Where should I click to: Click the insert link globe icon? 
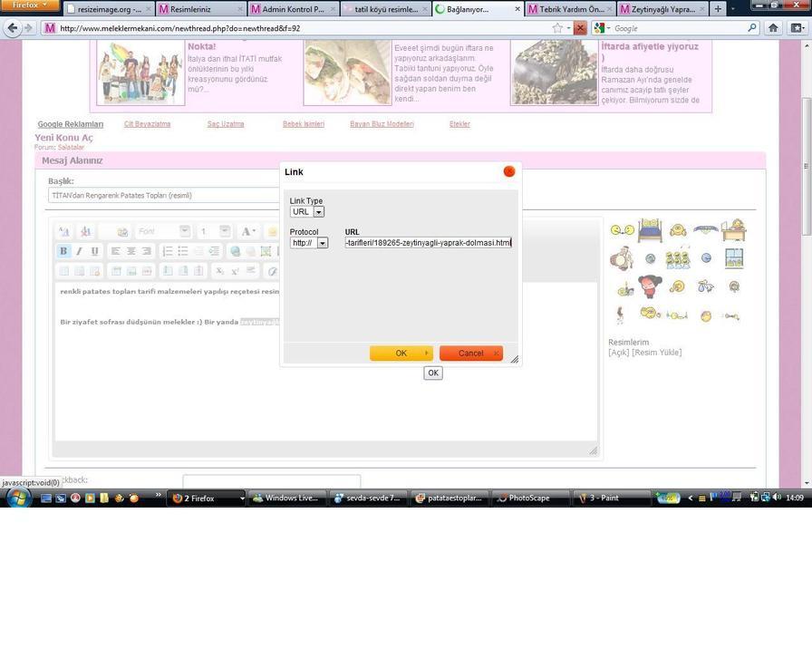(236, 251)
